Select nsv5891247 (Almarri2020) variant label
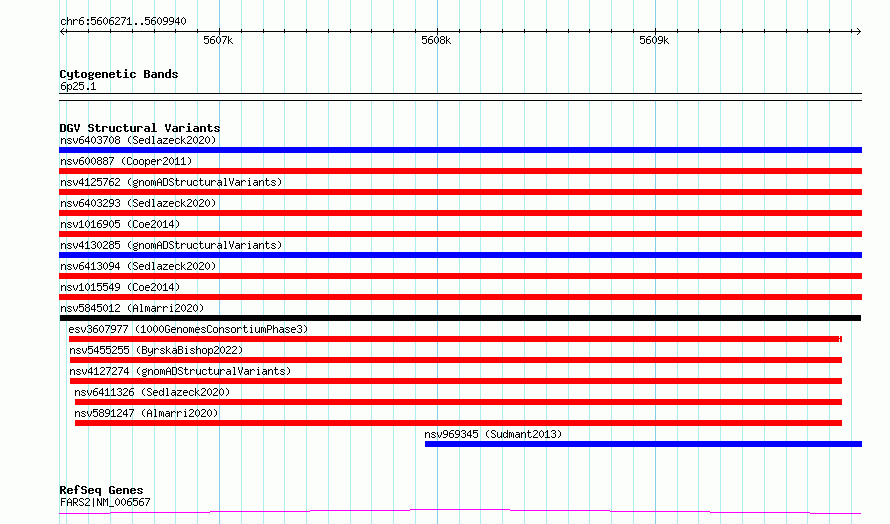 (146, 413)
